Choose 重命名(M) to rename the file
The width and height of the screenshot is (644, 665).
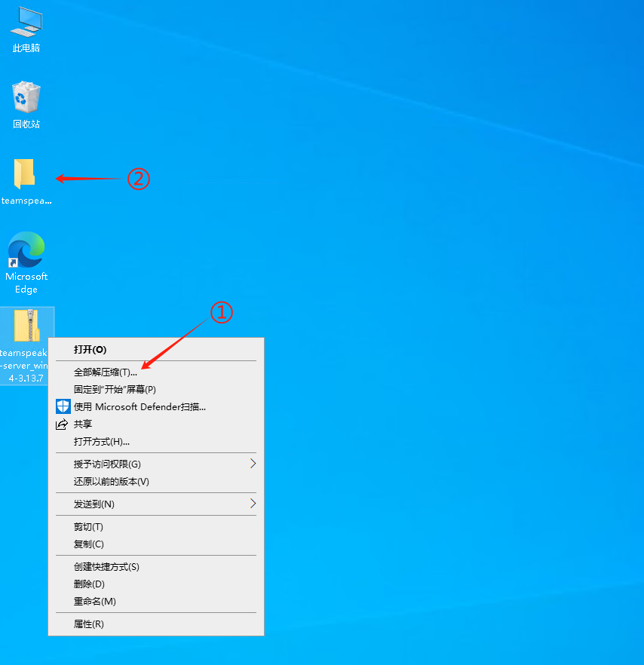click(156, 602)
